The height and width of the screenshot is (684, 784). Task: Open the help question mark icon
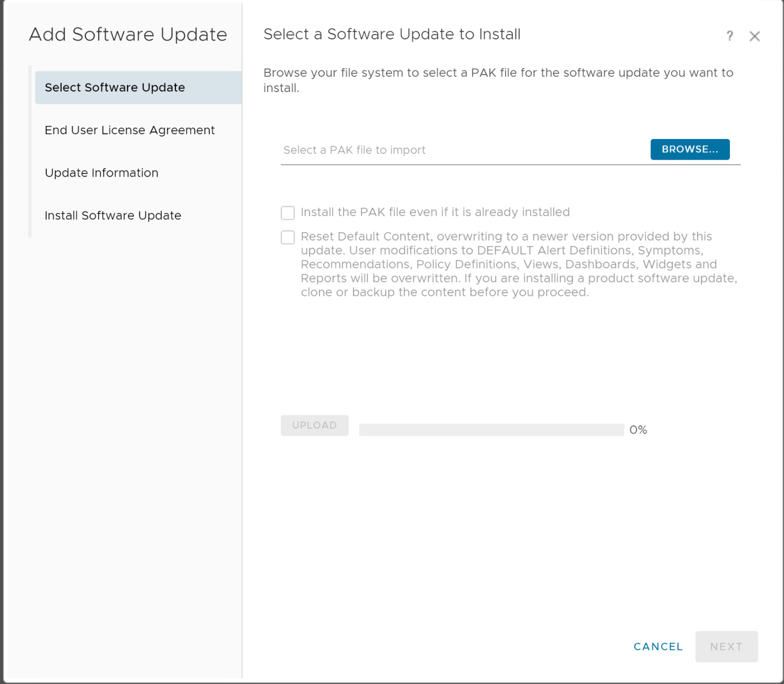(x=729, y=36)
